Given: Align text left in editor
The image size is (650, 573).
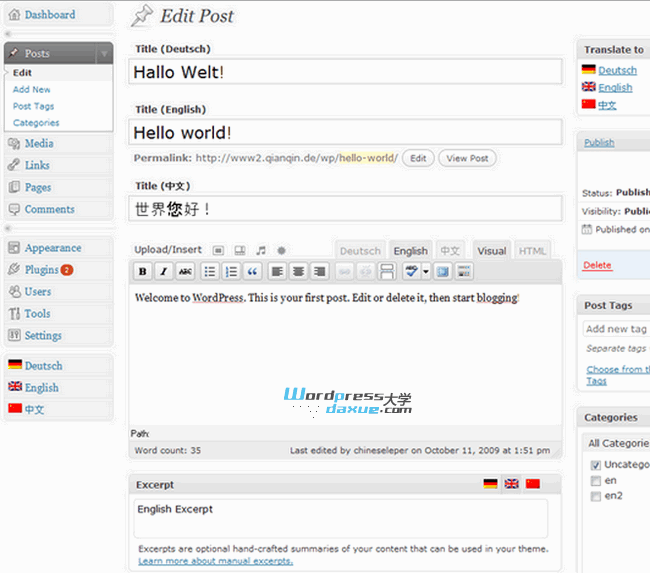Looking at the screenshot, I should (277, 272).
